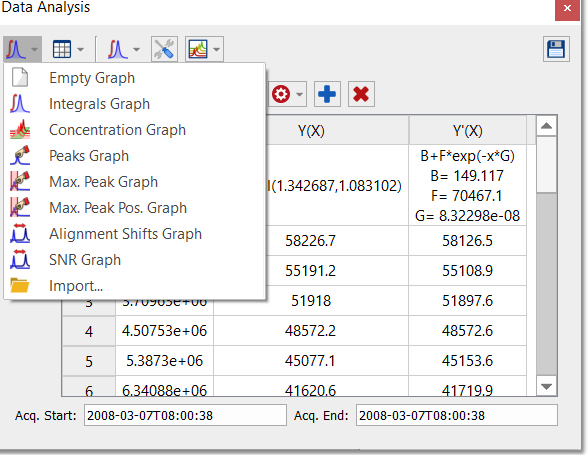This screenshot has width=588, height=457.
Task: Select the cell with value 48572.2
Action: tap(310, 331)
